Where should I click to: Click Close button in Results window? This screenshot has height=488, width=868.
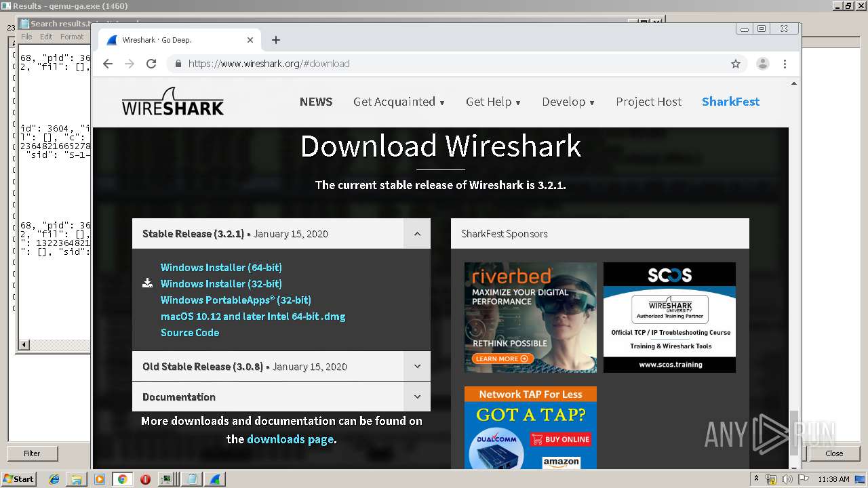pyautogui.click(x=834, y=453)
